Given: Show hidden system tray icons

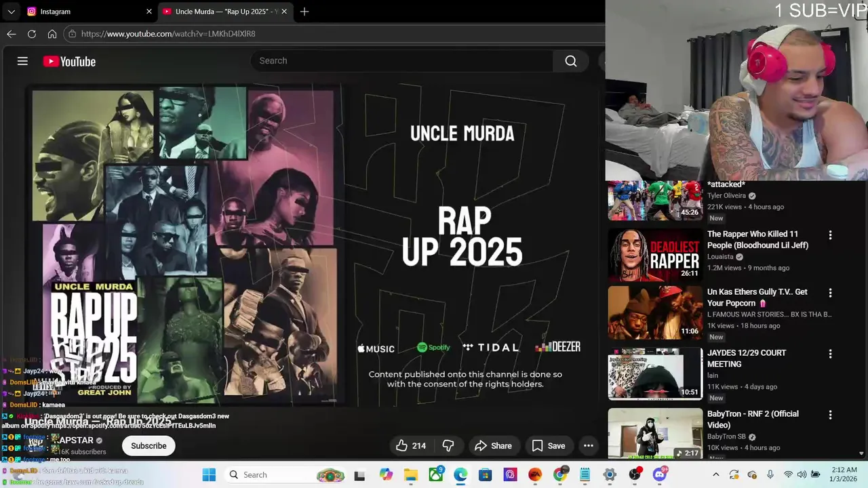Looking at the screenshot, I should coord(715,474).
